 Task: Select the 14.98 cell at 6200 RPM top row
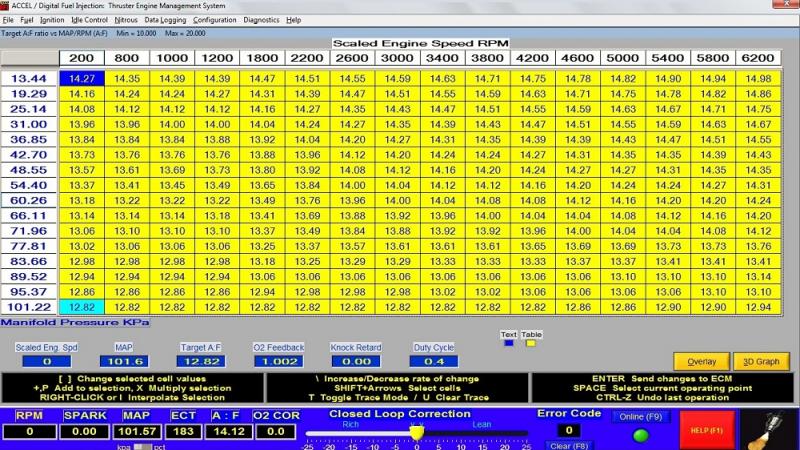[x=758, y=79]
